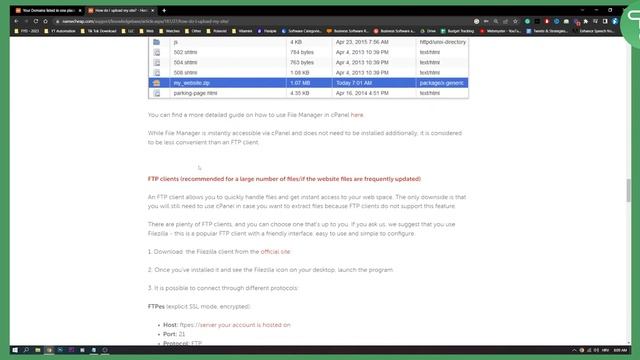Open the 'Vitamins' bookmark folder
This screenshot has width=640, height=360.
(x=242, y=31)
